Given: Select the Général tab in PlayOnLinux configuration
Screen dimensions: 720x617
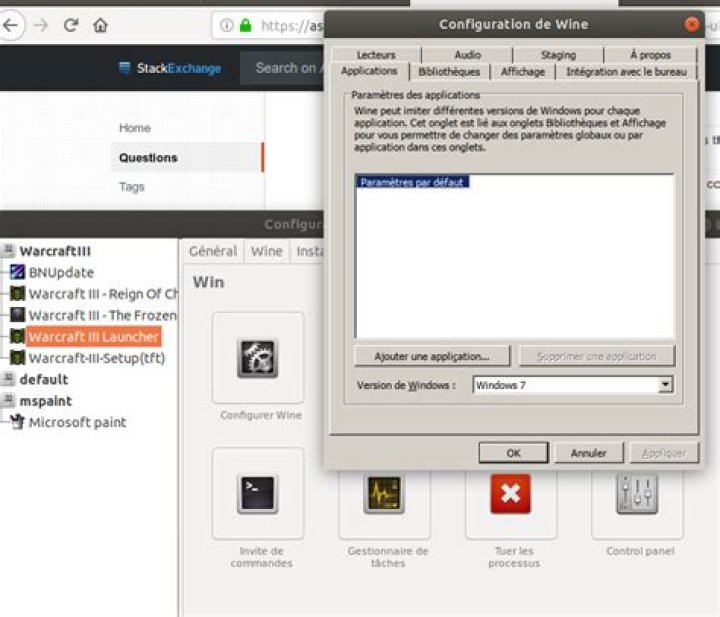Looking at the screenshot, I should point(213,251).
